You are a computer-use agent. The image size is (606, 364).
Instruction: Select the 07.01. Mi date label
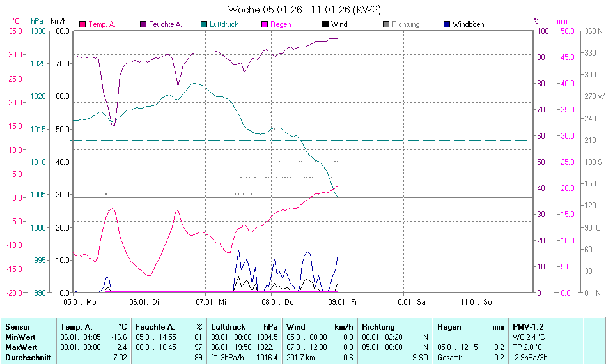point(211,301)
